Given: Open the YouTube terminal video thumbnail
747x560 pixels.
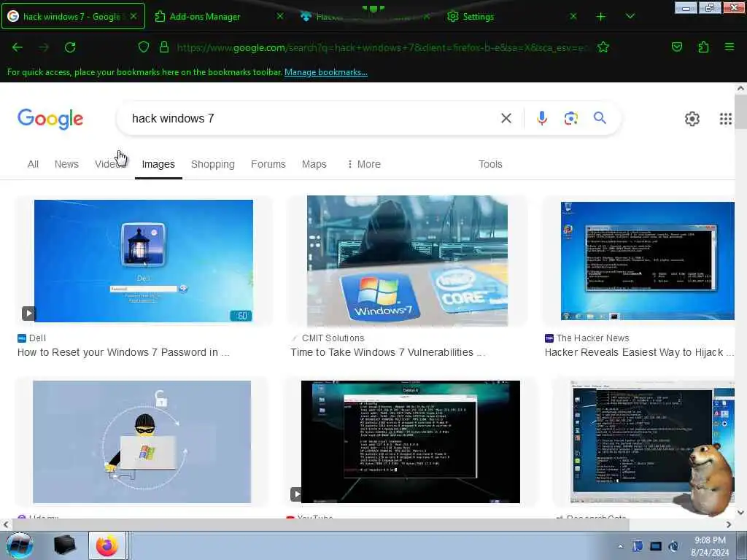Looking at the screenshot, I should (411, 441).
